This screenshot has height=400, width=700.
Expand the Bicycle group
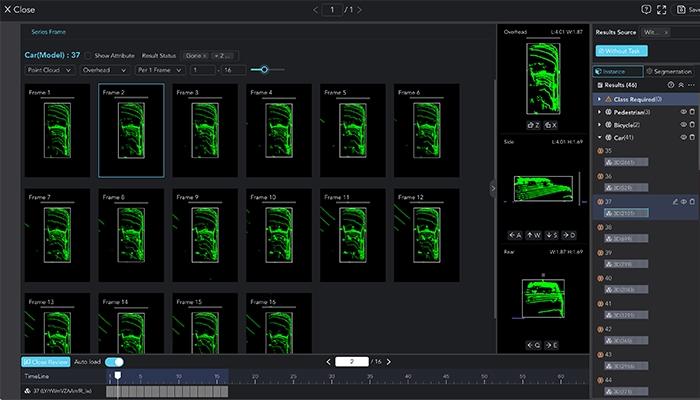tap(600, 125)
